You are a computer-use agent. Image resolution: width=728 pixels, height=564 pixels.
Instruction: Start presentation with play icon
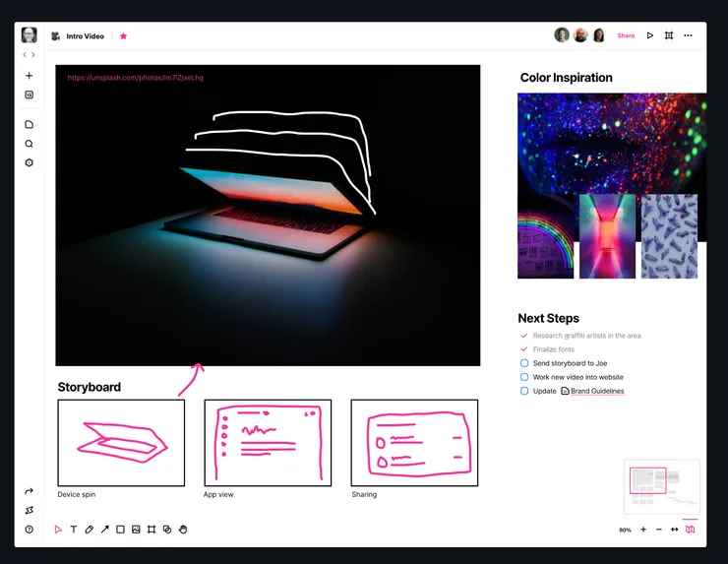click(650, 35)
